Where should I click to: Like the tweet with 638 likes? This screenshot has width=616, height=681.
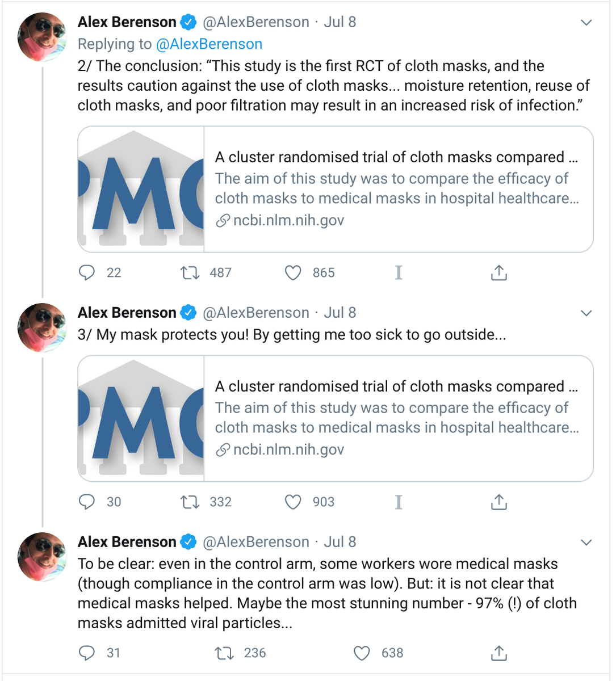[362, 653]
